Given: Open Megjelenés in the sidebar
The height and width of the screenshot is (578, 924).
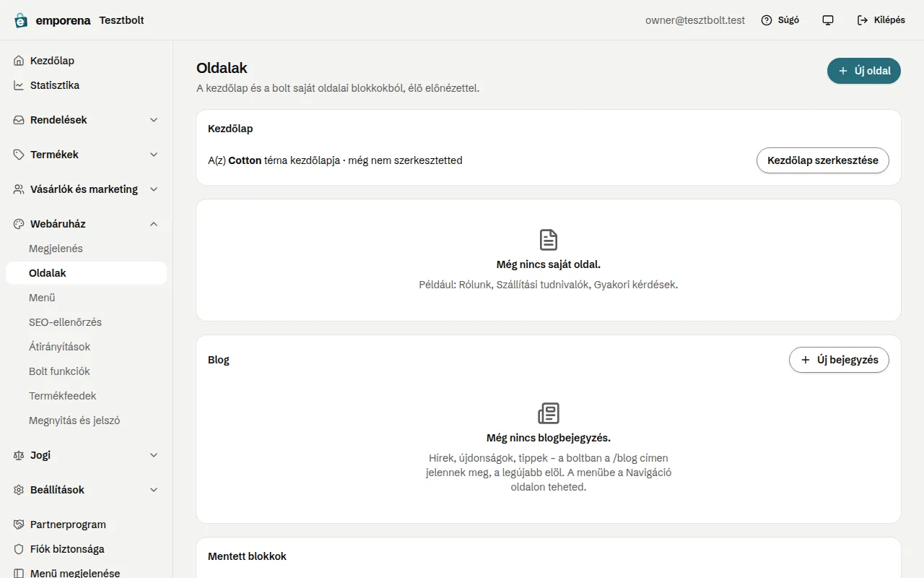Looking at the screenshot, I should point(86,249).
